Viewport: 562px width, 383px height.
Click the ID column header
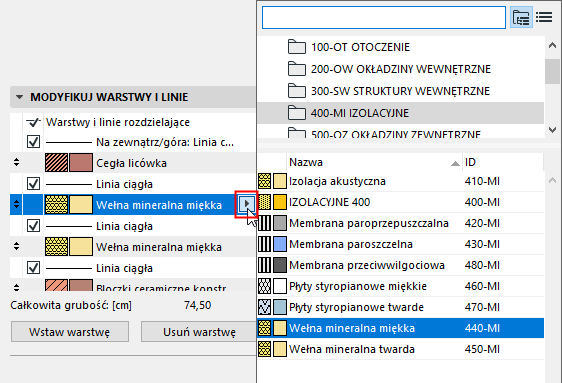(503, 162)
